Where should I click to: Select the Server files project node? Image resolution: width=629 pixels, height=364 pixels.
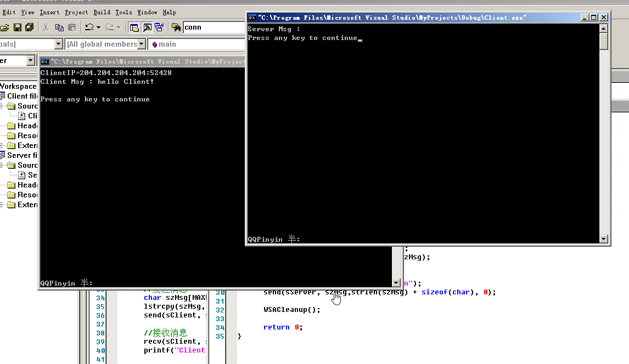point(22,155)
